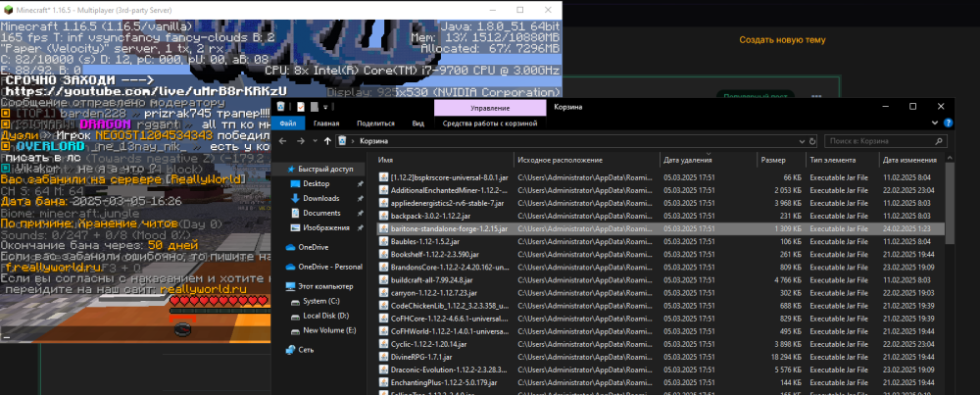Click the jar icon of DivineRPG-1.7.1.jar
980x395 pixels.
click(x=385, y=358)
